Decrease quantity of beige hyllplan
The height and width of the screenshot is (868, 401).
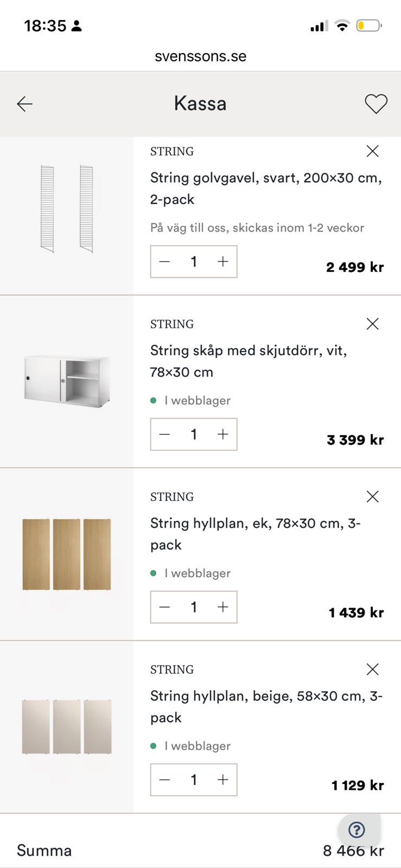165,780
